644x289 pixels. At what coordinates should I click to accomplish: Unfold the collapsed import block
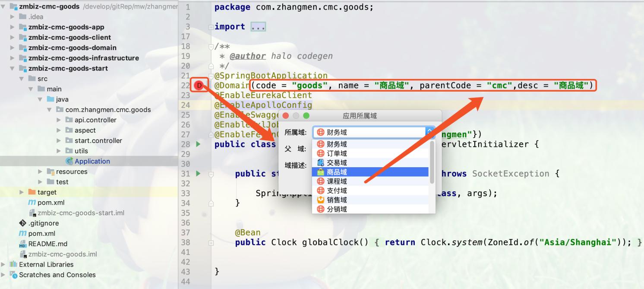[258, 27]
